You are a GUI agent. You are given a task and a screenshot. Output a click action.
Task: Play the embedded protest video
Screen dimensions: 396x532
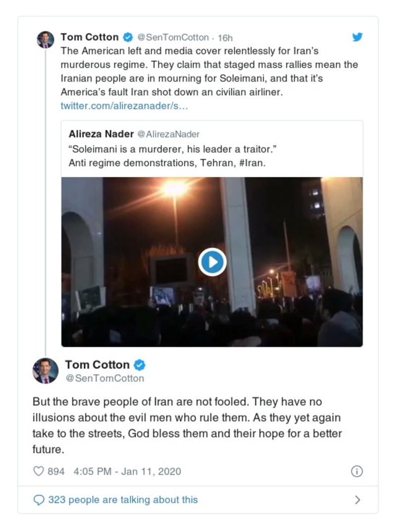pyautogui.click(x=212, y=262)
